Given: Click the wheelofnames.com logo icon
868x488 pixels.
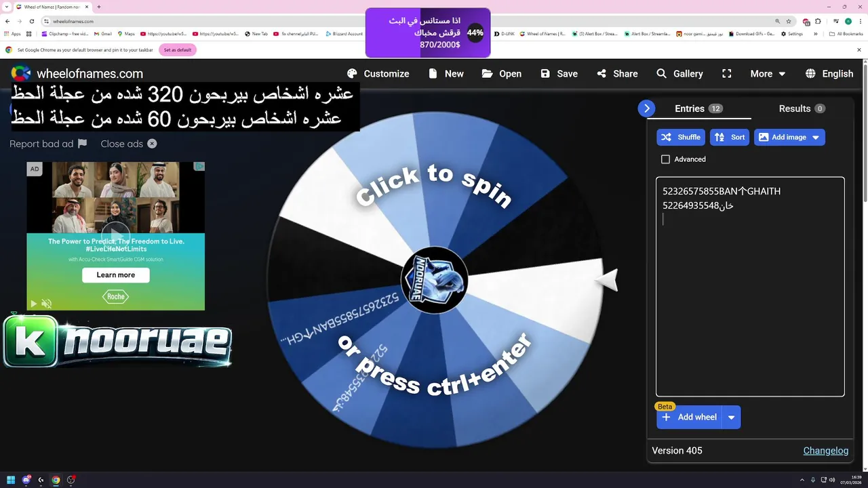Looking at the screenshot, I should tap(21, 73).
